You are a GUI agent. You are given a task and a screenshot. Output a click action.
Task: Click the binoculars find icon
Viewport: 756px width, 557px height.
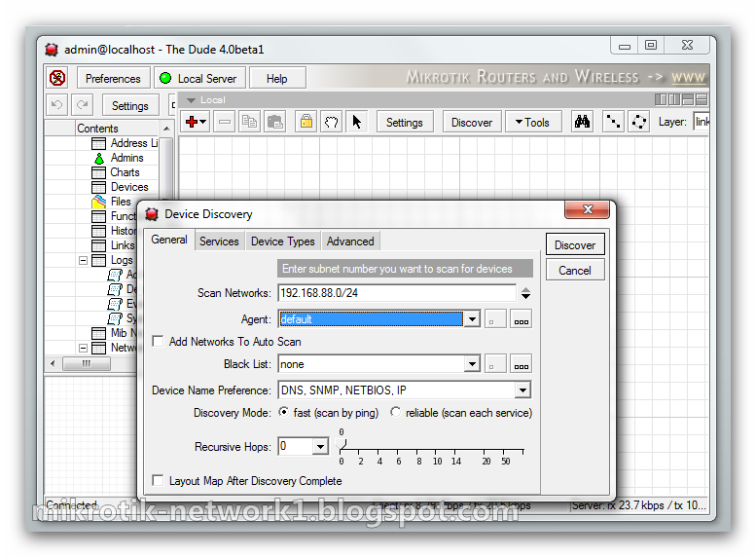point(582,122)
